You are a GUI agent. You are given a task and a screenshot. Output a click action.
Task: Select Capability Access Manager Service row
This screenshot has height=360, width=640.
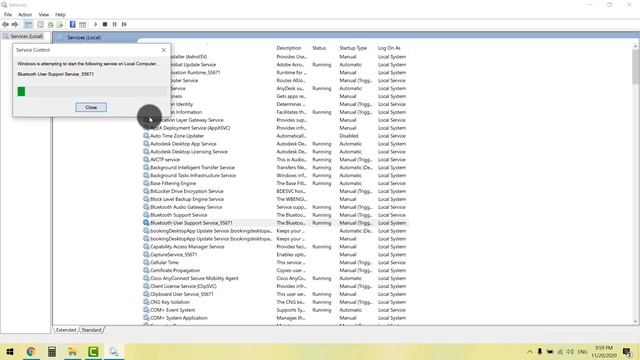click(276, 247)
